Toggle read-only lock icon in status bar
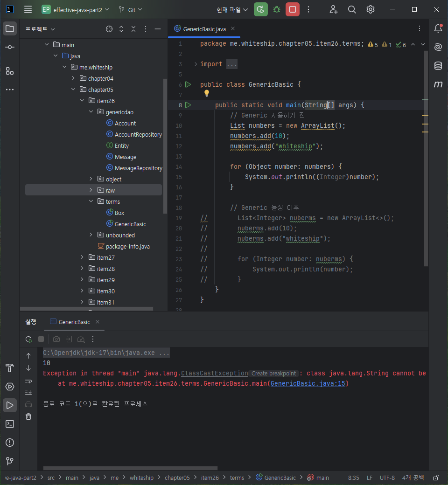Viewport: 448px width, 485px height. [x=436, y=478]
